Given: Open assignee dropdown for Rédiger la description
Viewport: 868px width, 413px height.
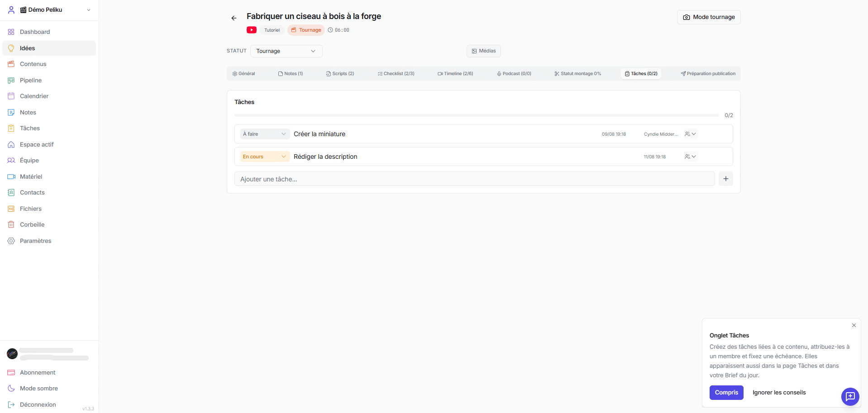Looking at the screenshot, I should point(691,157).
